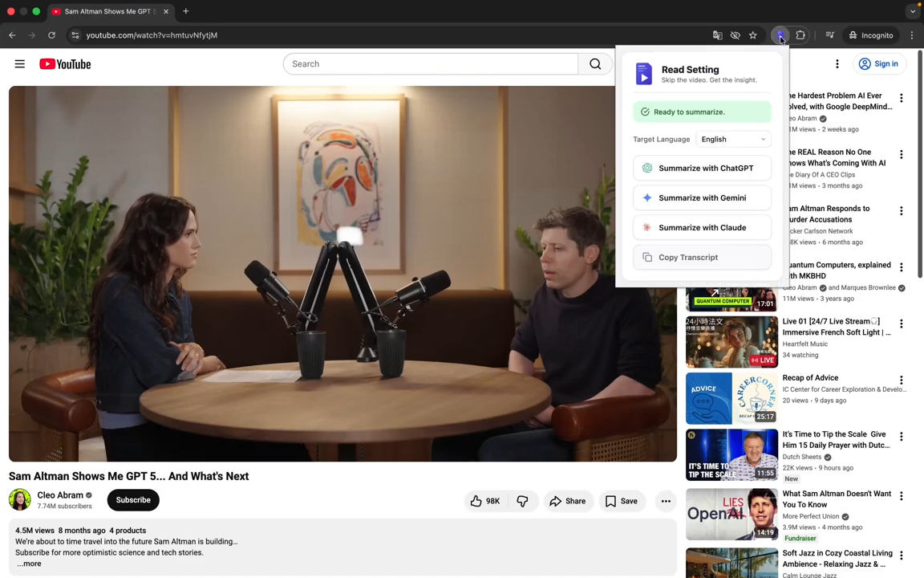The height and width of the screenshot is (578, 924).
Task: Click Summarize with Gemini
Action: point(702,197)
